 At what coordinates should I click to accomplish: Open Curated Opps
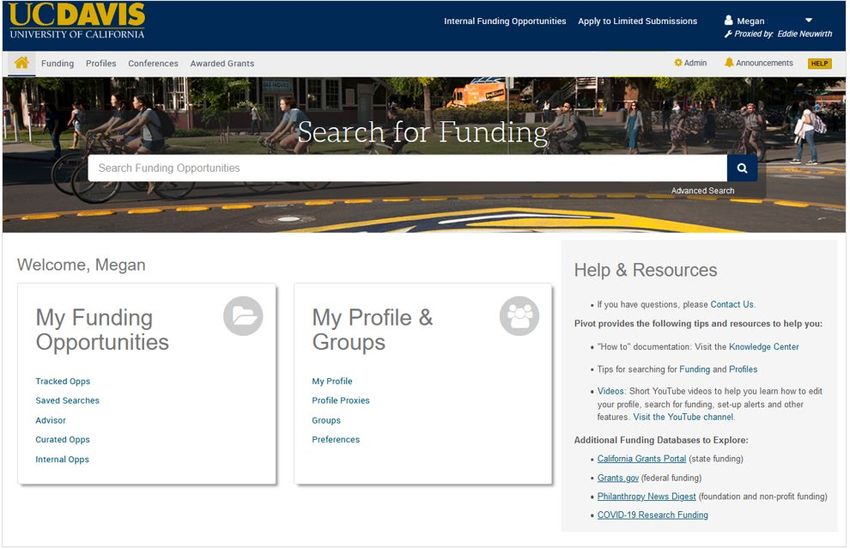pos(63,440)
